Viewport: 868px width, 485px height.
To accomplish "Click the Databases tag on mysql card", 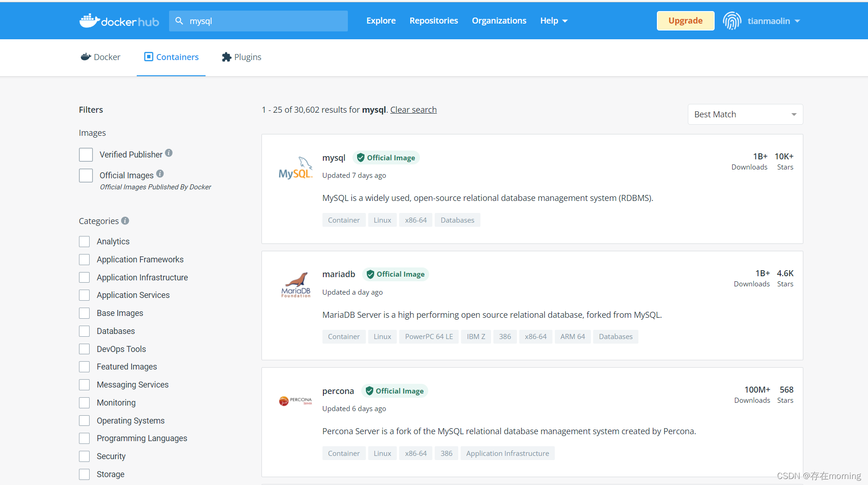I will 457,220.
